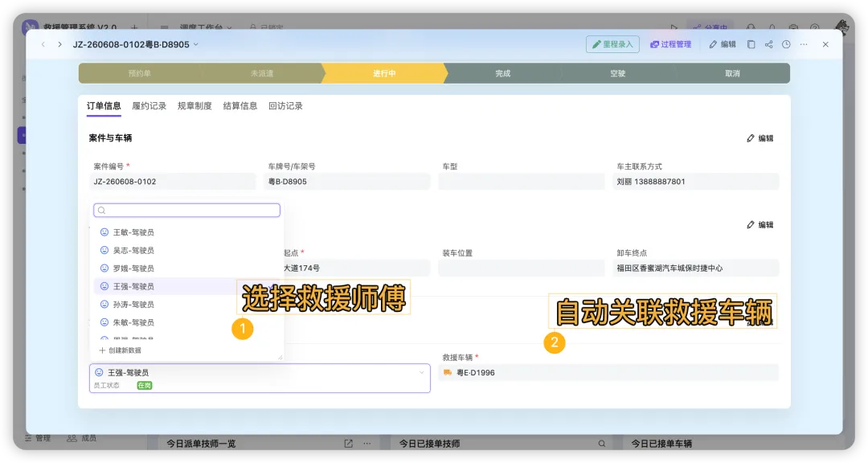Click the share icon in header
The image size is (868, 463).
click(x=769, y=44)
